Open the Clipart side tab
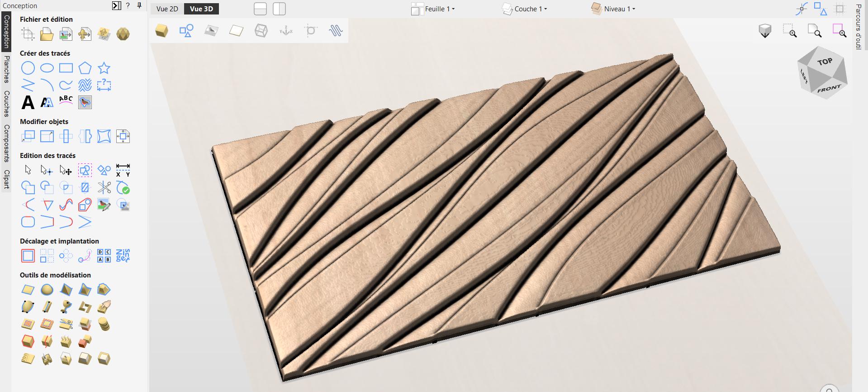 6,179
